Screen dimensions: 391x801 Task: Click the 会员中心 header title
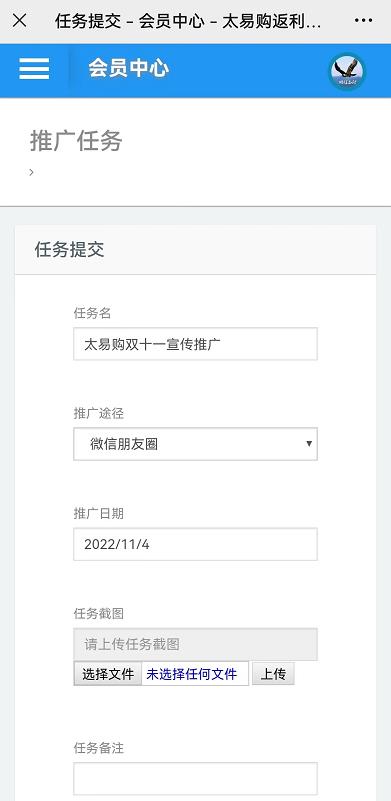click(128, 68)
